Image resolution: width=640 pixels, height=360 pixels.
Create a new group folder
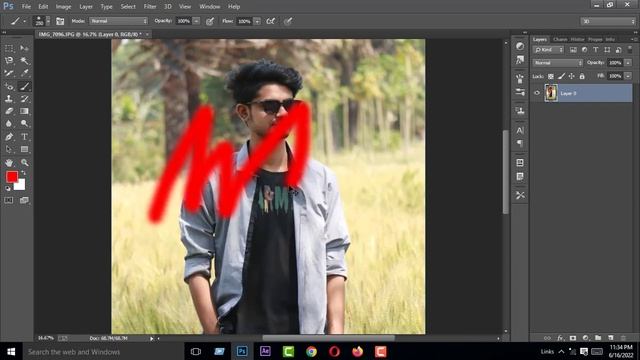click(x=598, y=338)
